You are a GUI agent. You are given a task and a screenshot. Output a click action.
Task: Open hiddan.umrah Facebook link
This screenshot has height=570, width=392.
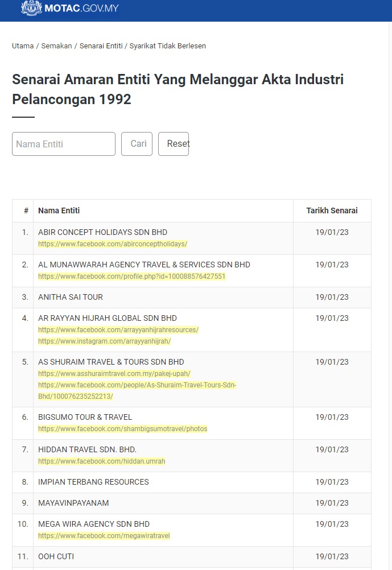pos(101,461)
